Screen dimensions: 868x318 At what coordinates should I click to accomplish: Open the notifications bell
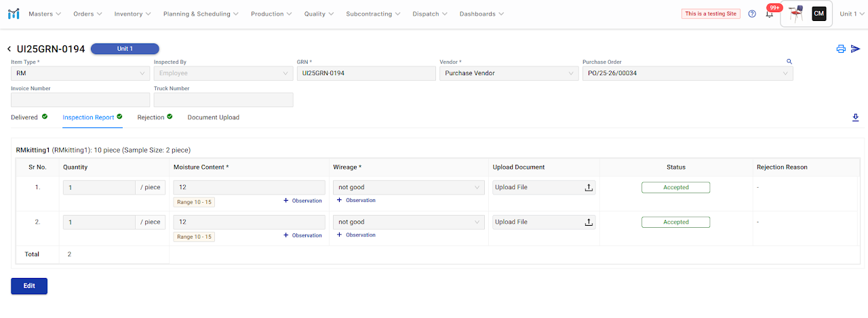pyautogui.click(x=769, y=14)
